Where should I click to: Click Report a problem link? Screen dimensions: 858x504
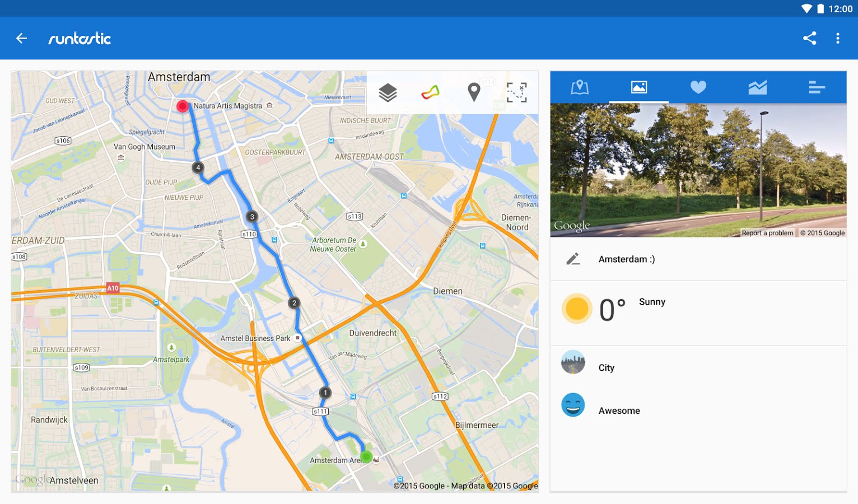(x=767, y=233)
